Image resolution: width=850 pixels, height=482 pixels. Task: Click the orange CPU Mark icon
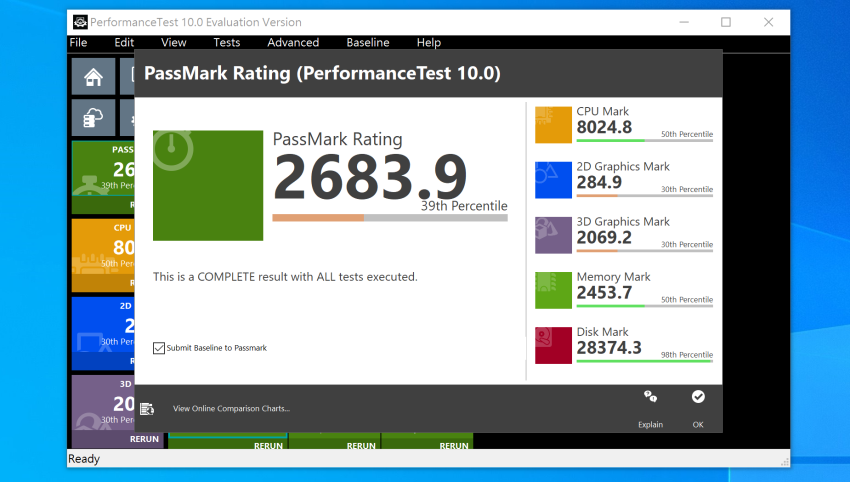point(553,125)
